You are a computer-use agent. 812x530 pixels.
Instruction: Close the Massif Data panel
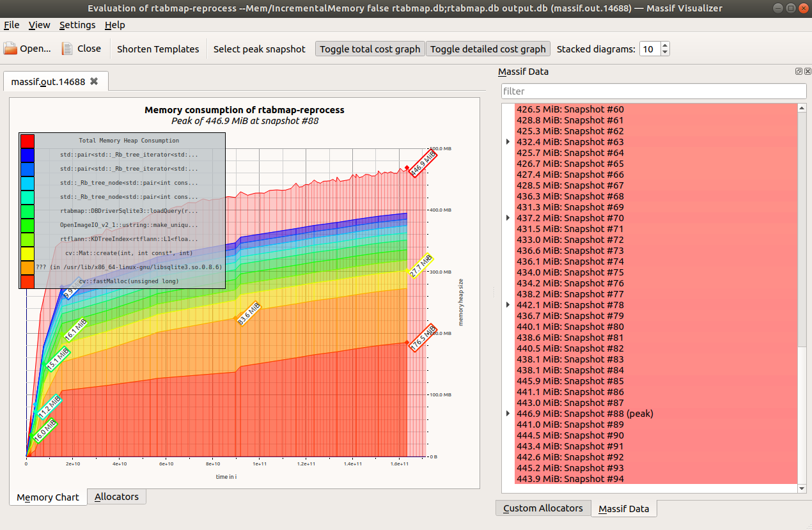(x=806, y=72)
